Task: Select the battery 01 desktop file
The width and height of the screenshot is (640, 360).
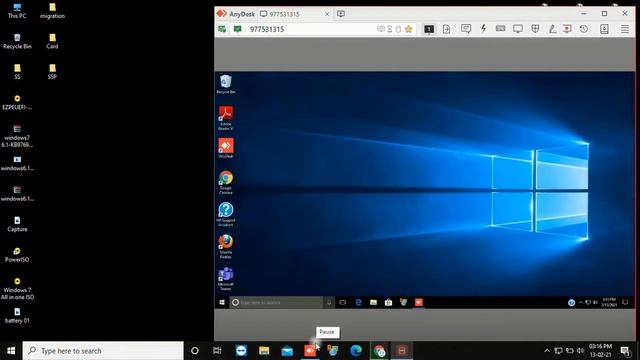Action: pos(17,316)
